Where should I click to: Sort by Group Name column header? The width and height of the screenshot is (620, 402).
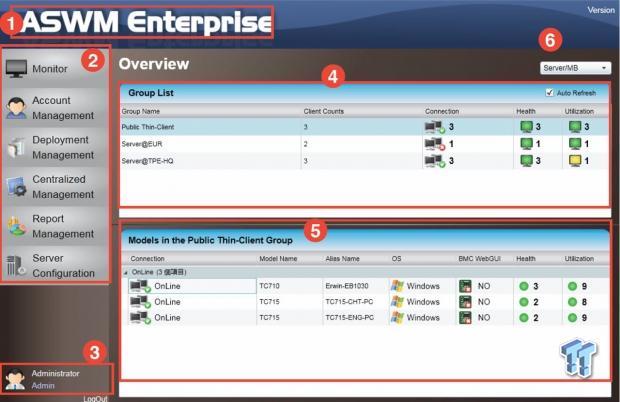click(140, 111)
